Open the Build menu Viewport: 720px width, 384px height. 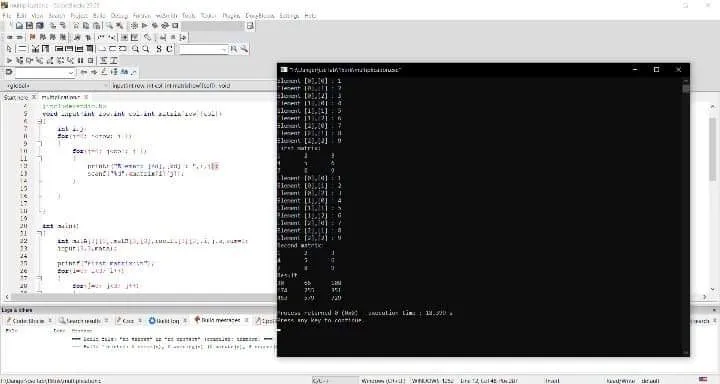(x=99, y=15)
